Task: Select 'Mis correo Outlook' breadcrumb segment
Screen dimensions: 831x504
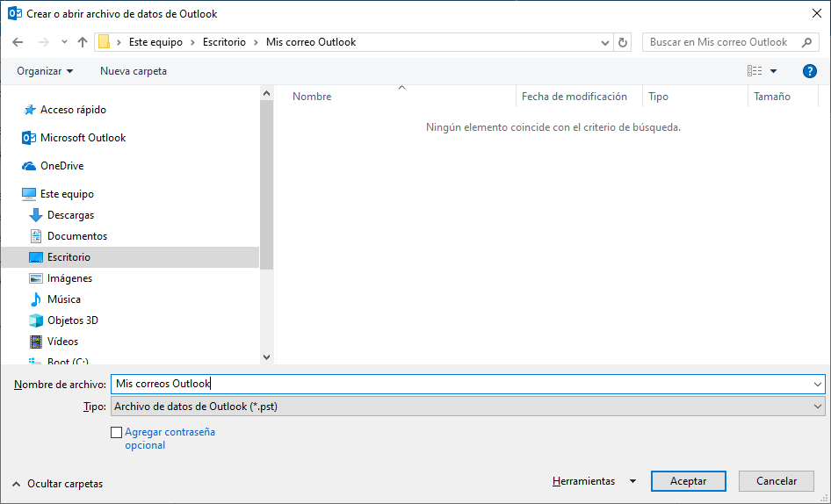Action: tap(311, 42)
